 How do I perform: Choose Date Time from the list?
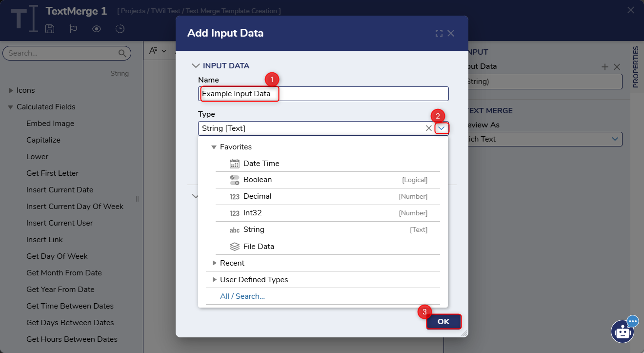pos(261,164)
